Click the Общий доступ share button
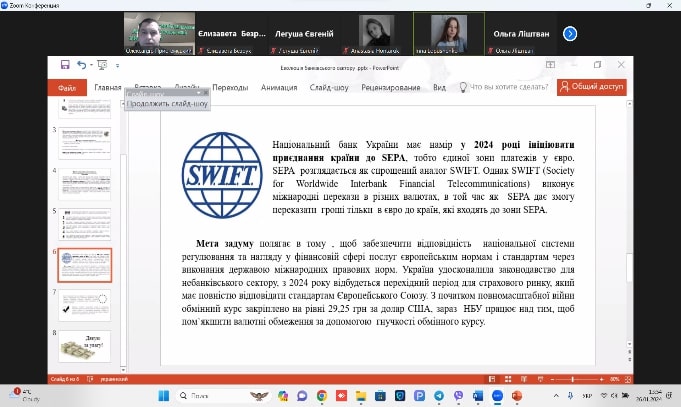The height and width of the screenshot is (407, 681). pos(592,87)
